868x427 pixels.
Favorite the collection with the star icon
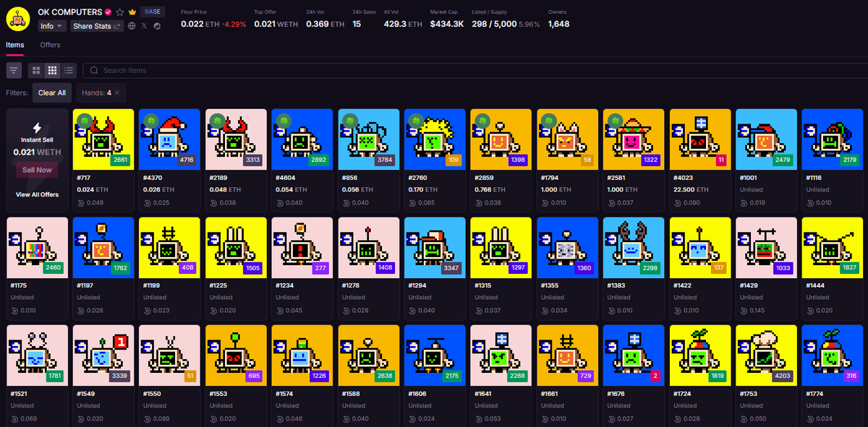click(x=120, y=12)
